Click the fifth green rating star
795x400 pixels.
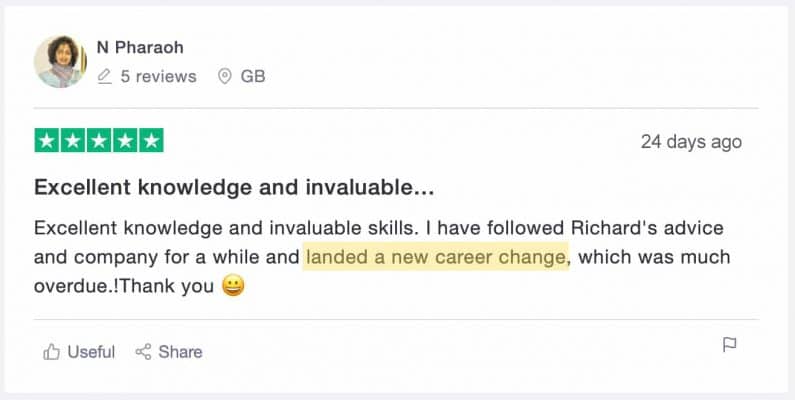(x=150, y=141)
